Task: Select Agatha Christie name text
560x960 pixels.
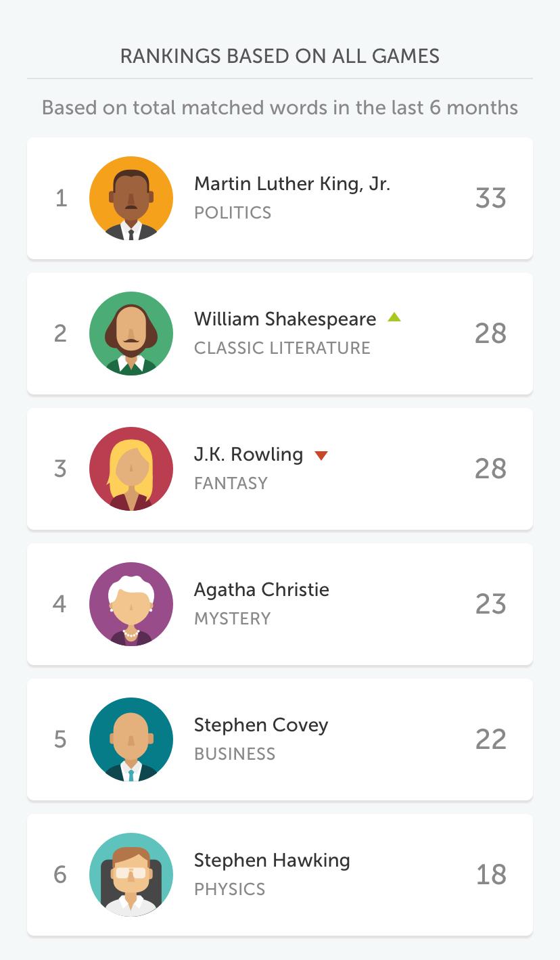Action: pos(262,589)
